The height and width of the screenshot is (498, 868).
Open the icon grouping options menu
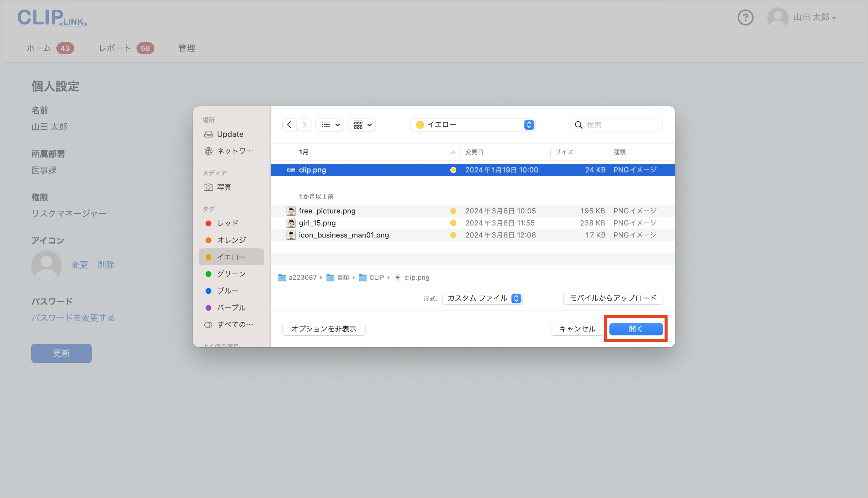[362, 125]
